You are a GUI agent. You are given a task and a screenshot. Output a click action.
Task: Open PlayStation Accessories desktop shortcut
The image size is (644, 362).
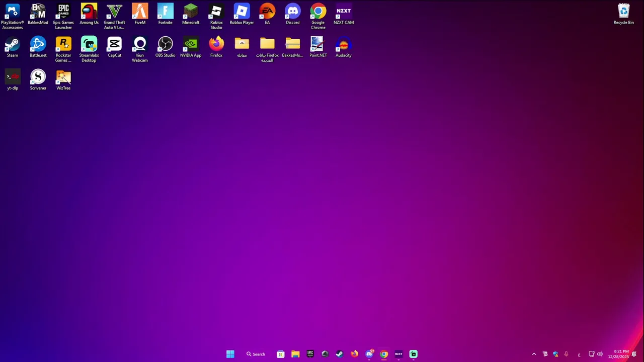(13, 17)
